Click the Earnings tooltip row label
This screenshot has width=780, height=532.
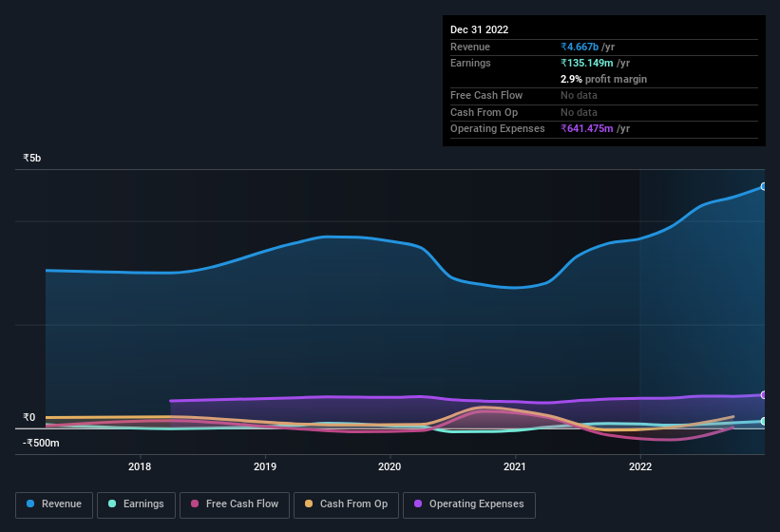tap(470, 63)
